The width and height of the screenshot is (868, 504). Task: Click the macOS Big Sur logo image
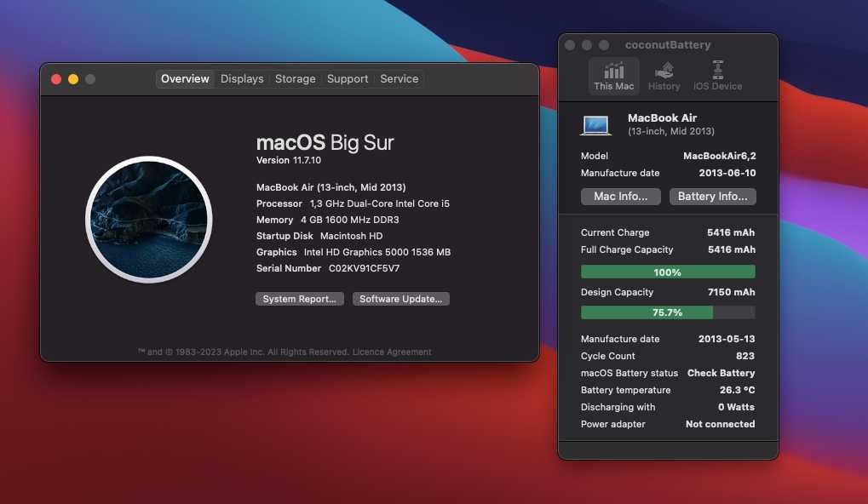(x=149, y=220)
